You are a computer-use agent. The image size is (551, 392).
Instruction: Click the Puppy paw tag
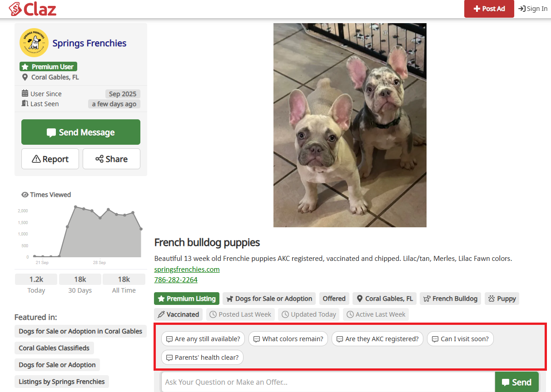pos(501,299)
